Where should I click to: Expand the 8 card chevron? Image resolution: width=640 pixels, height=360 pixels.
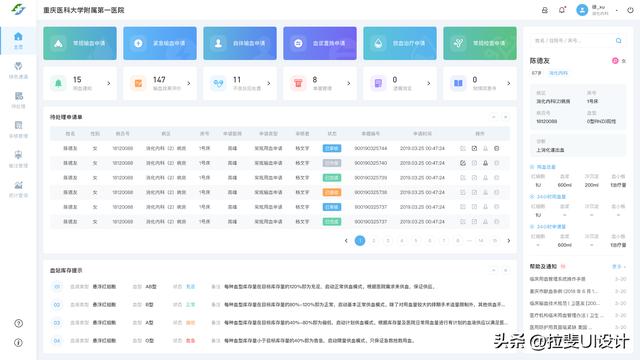[349, 83]
